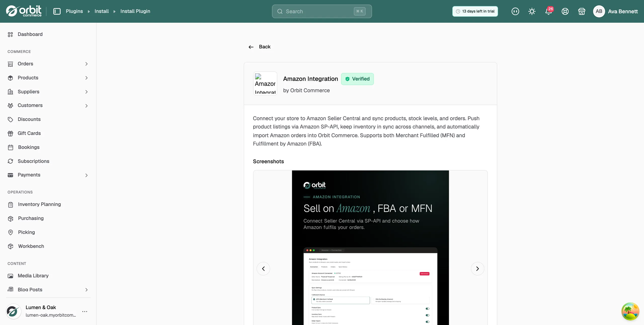Open the Bookings menu item
This screenshot has width=644, height=325.
pyautogui.click(x=48, y=147)
